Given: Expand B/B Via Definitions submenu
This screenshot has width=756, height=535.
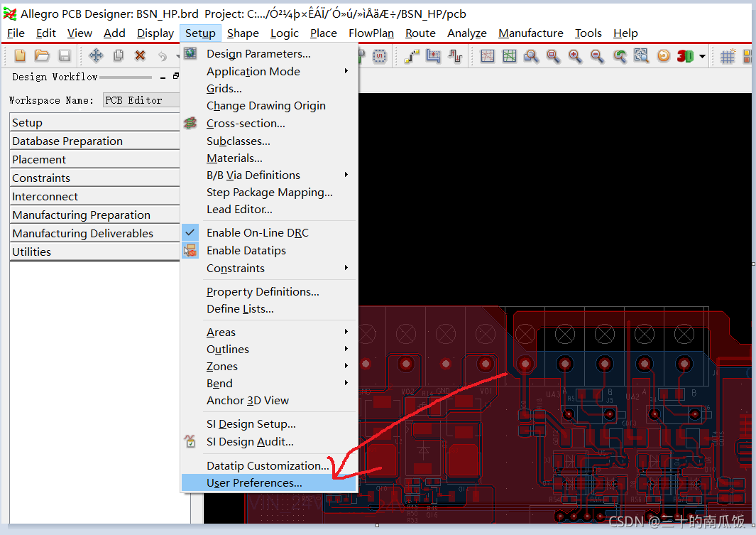Looking at the screenshot, I should coord(346,175).
